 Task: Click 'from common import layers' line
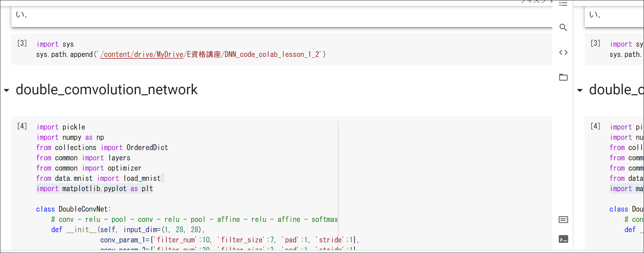point(83,158)
